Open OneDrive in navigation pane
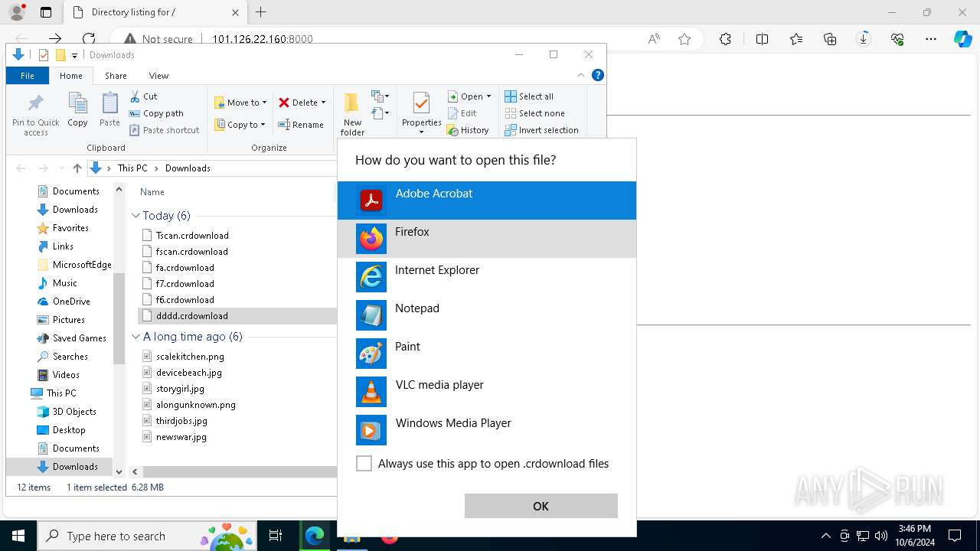980x551 pixels. tap(71, 302)
